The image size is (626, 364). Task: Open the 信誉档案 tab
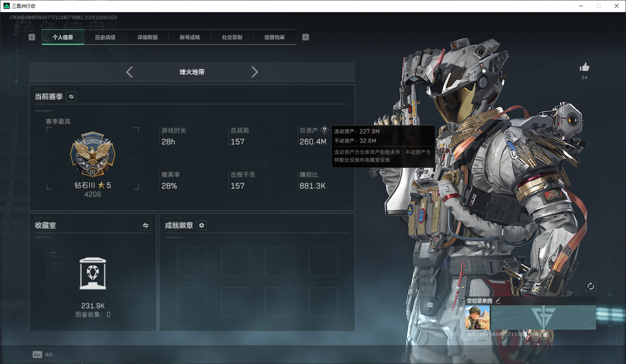274,37
